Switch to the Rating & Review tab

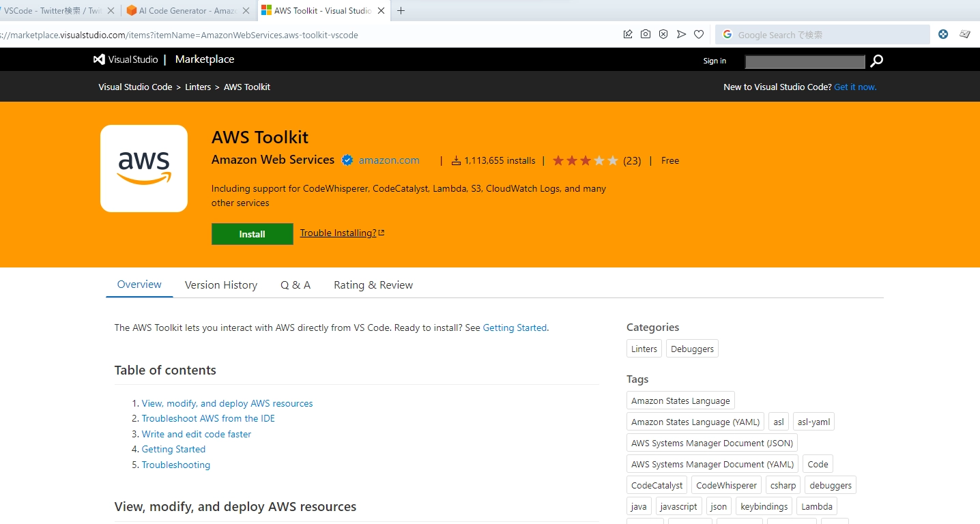coord(373,285)
